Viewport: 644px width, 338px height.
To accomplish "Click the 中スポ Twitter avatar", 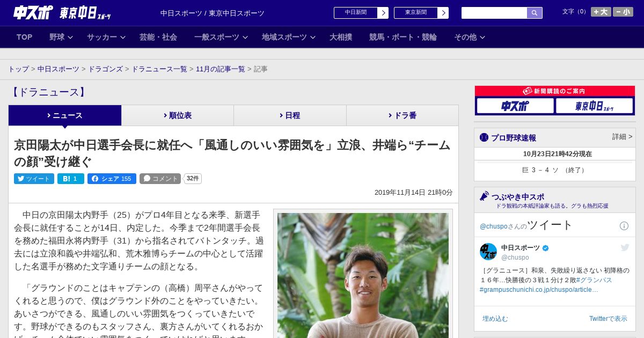I will 488,252.
